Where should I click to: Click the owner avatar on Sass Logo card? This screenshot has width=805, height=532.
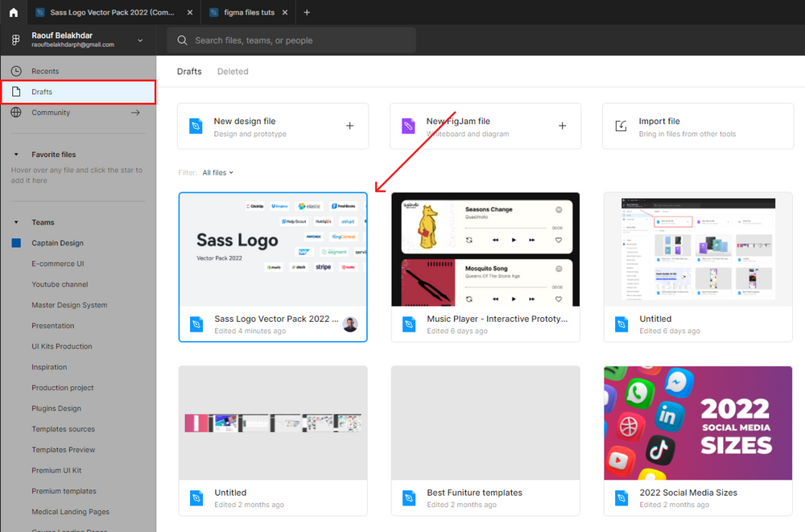coord(350,324)
